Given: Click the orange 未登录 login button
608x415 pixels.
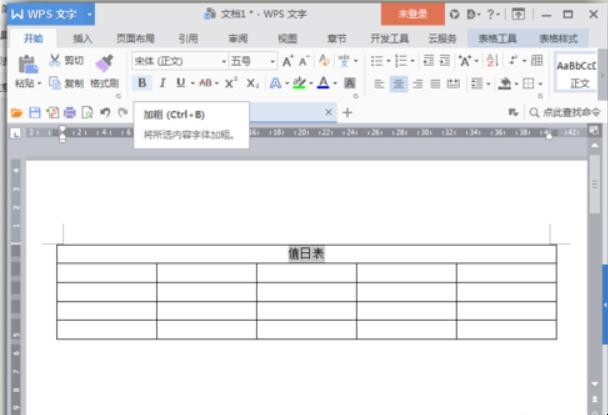Looking at the screenshot, I should click(413, 14).
